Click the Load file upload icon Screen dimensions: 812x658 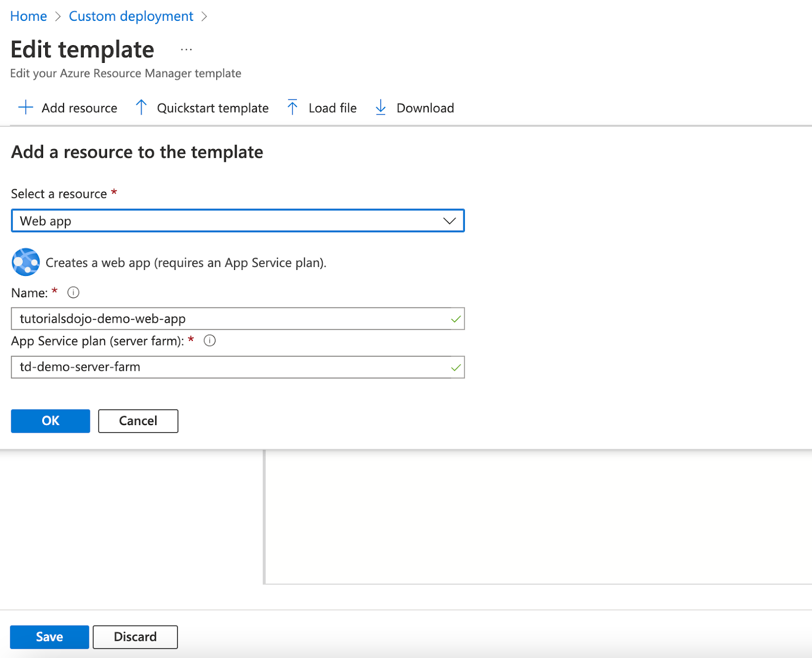[x=292, y=108]
